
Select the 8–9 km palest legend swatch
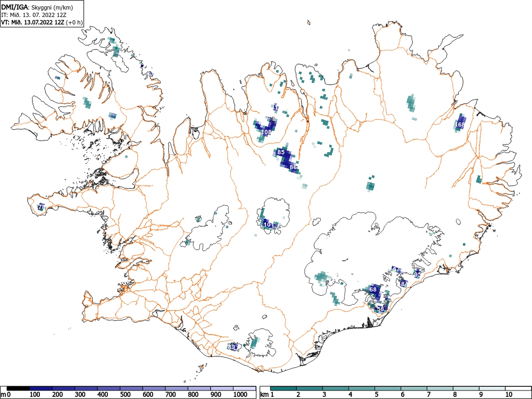tap(466, 388)
